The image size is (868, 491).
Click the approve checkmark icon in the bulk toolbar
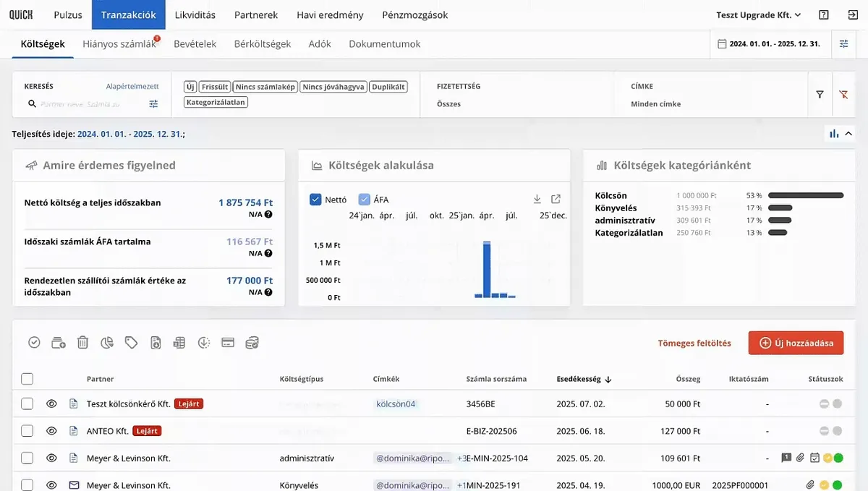[x=34, y=343]
